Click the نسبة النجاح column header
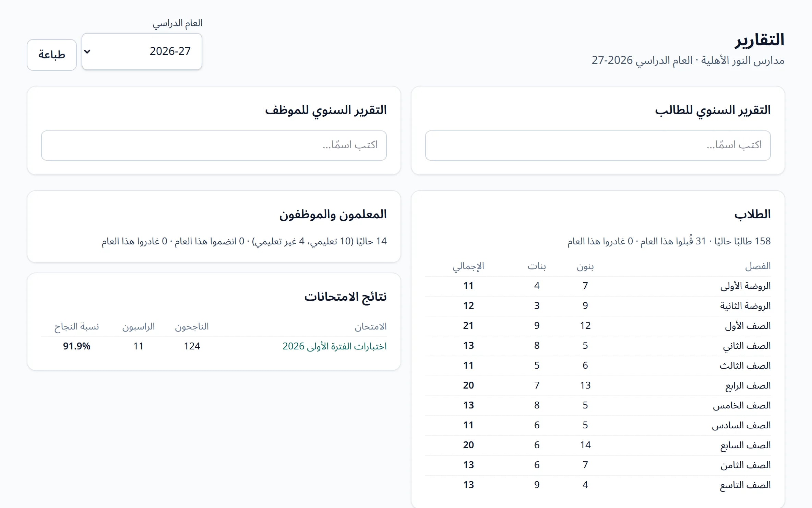Screen dimensions: 812x508 point(76,327)
